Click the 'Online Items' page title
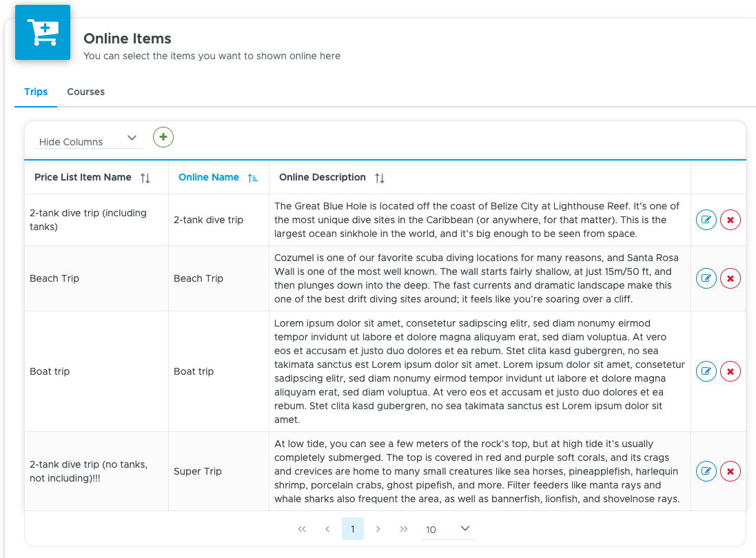This screenshot has width=756, height=558. pyautogui.click(x=127, y=39)
